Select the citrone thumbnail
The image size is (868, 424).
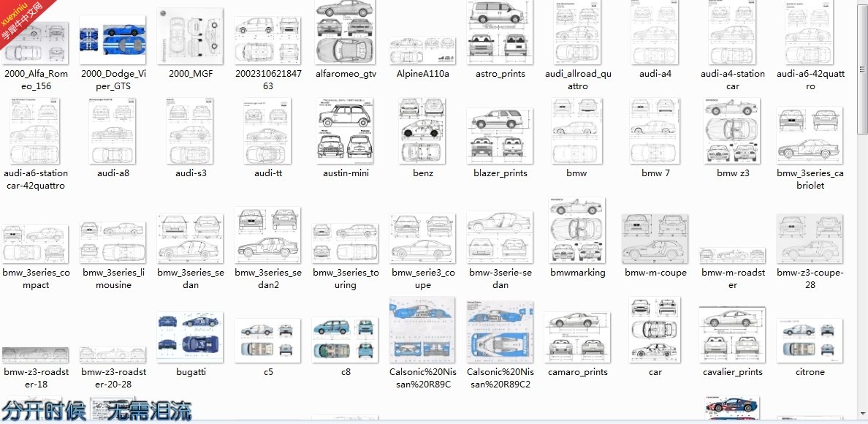[x=810, y=341]
